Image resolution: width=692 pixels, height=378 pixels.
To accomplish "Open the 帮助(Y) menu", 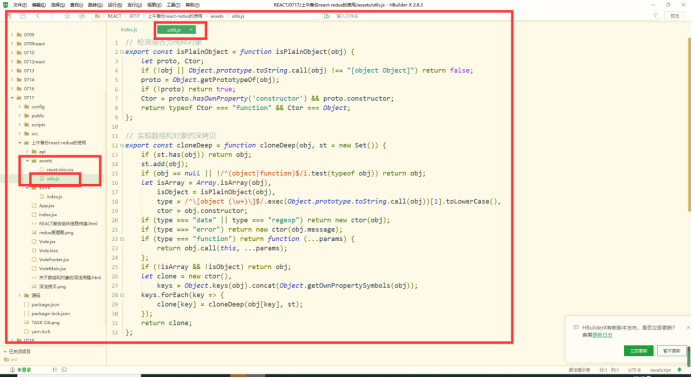I will (x=192, y=5).
